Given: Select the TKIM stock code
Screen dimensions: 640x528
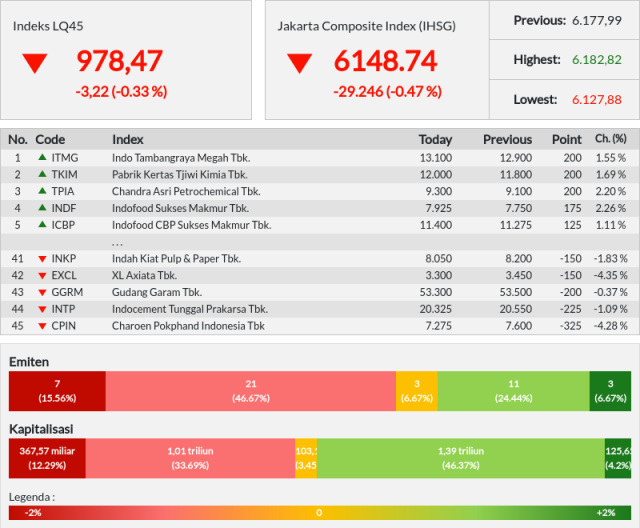Looking at the screenshot, I should click(64, 174).
